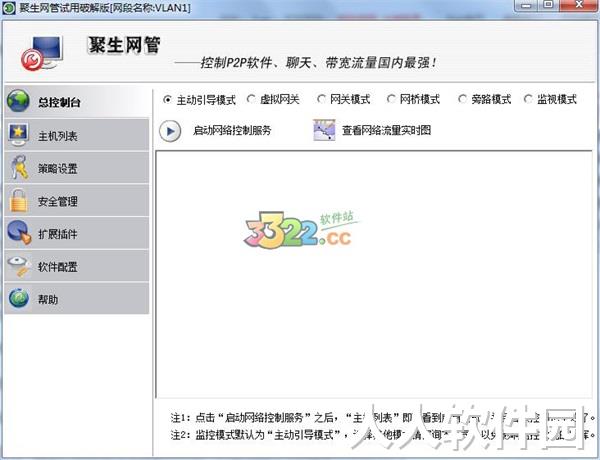Click the title bar application icon
Image resolution: width=600 pixels, height=460 pixels.
pos(9,8)
